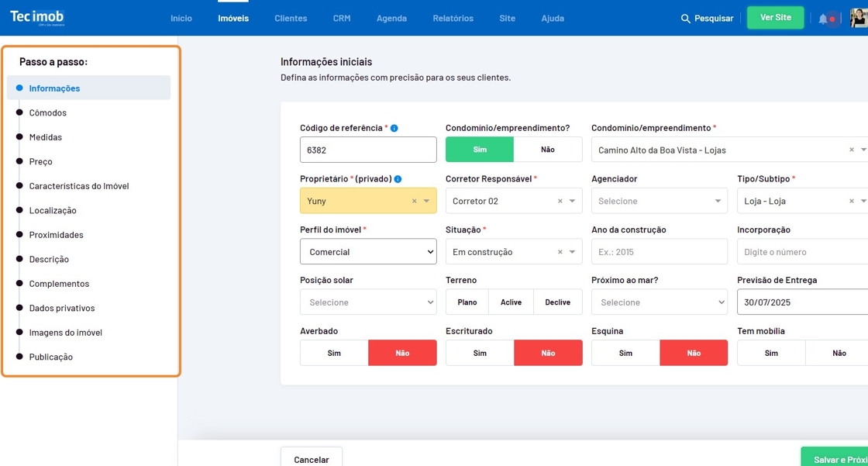This screenshot has height=466, width=868.
Task: Clear the Yuny owner selection
Action: click(x=414, y=202)
